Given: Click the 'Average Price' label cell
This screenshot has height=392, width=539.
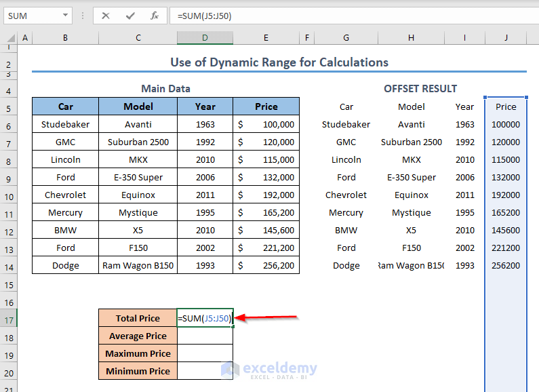Looking at the screenshot, I should pos(138,336).
